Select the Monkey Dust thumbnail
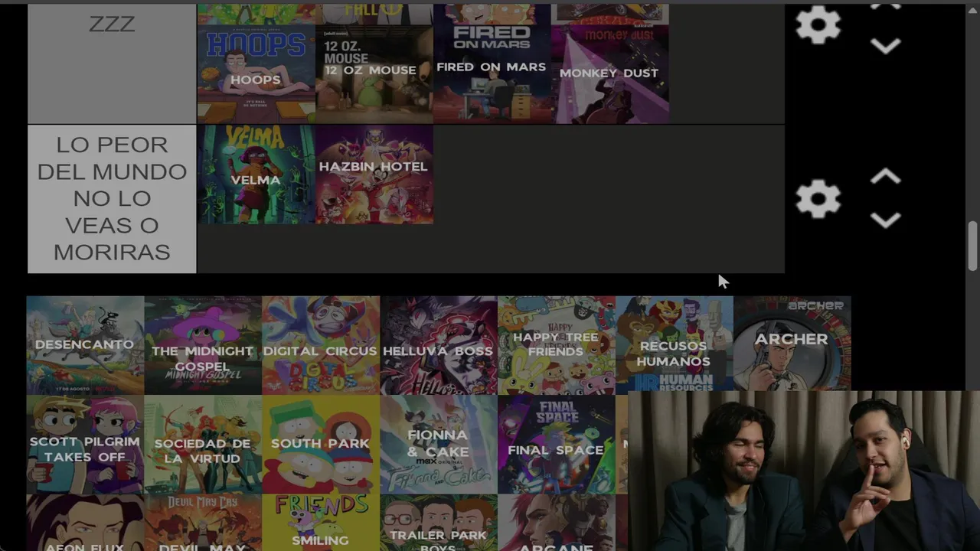Screen dimensions: 980x551 coord(610,73)
